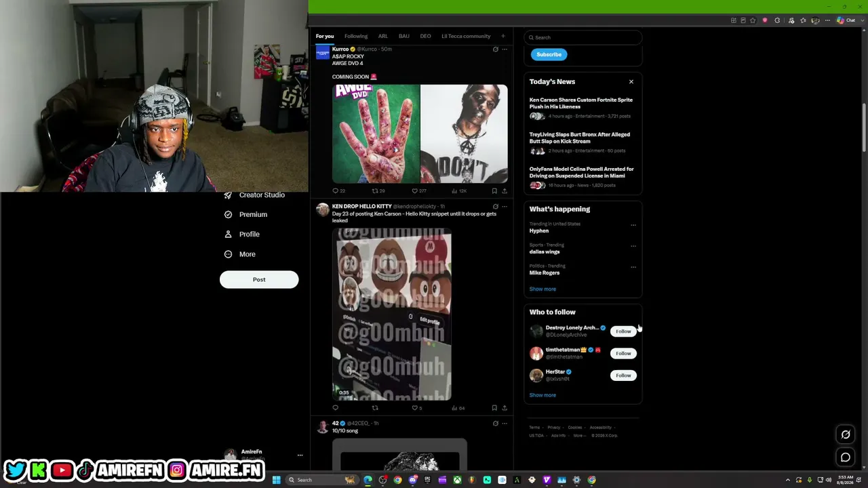Open the browser settings and more menu
This screenshot has width=868, height=488.
click(x=827, y=20)
